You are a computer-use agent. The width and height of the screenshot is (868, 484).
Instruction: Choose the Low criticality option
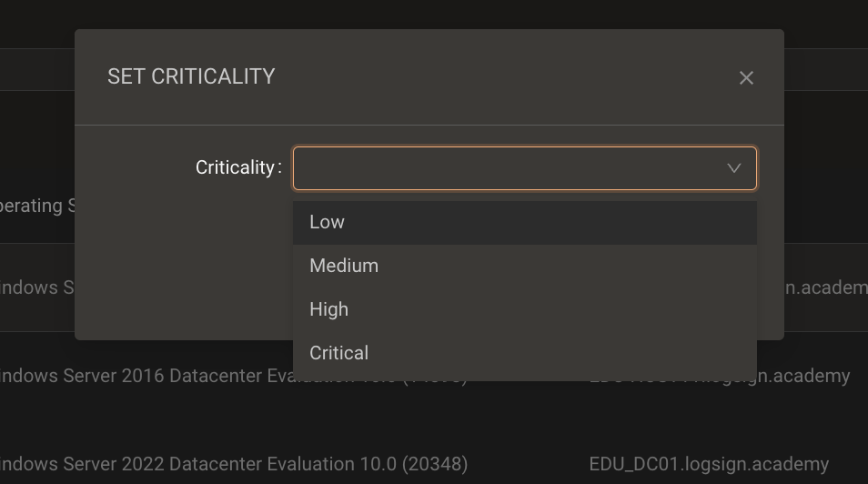(525, 223)
